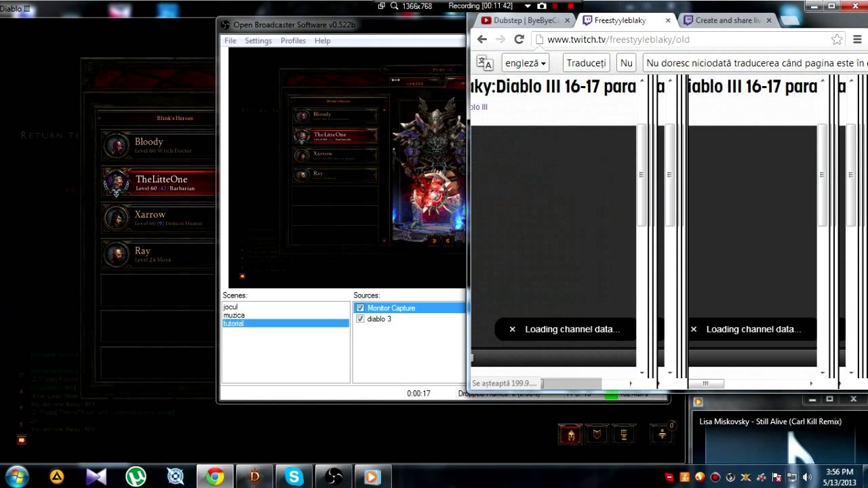Image resolution: width=868 pixels, height=488 pixels.
Task: Click the translate icon in the translation bar
Action: (x=485, y=63)
